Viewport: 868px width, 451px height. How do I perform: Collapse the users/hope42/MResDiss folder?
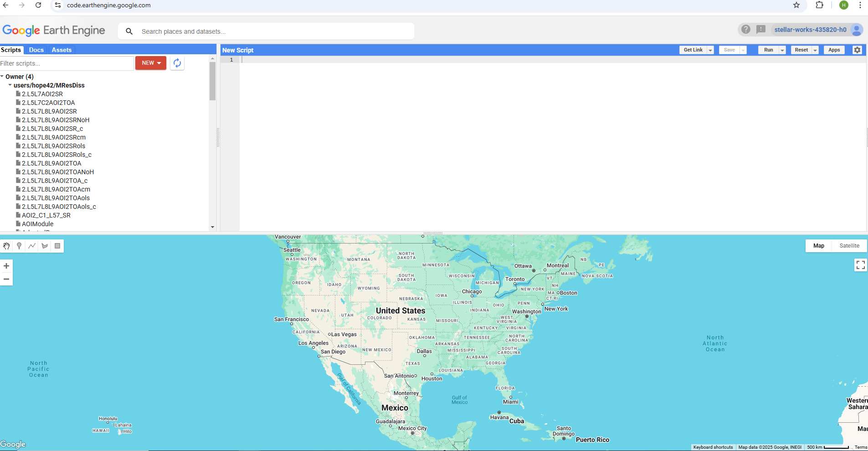(10, 85)
